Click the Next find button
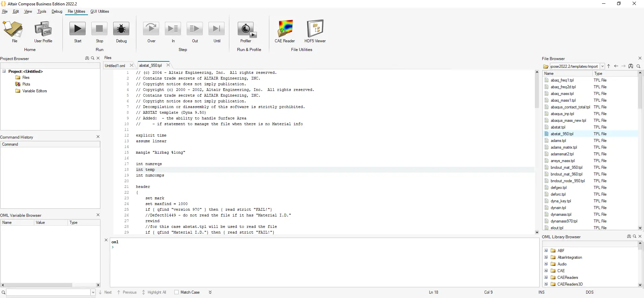Image resolution: width=644 pixels, height=298 pixels. (105, 292)
